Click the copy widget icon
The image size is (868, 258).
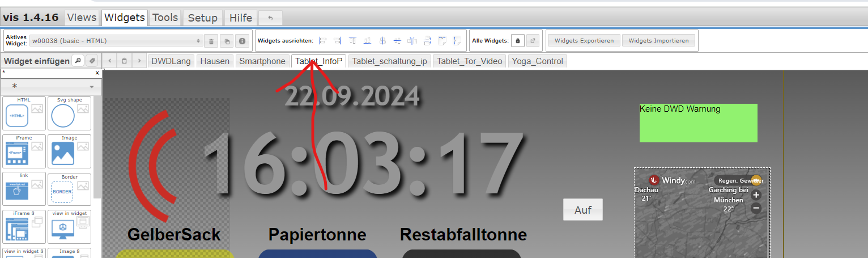pyautogui.click(x=226, y=41)
